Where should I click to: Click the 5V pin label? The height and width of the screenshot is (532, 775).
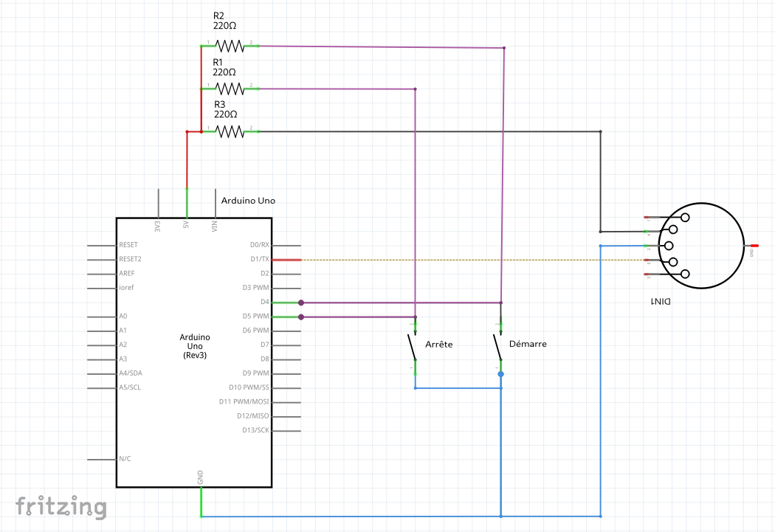point(186,224)
